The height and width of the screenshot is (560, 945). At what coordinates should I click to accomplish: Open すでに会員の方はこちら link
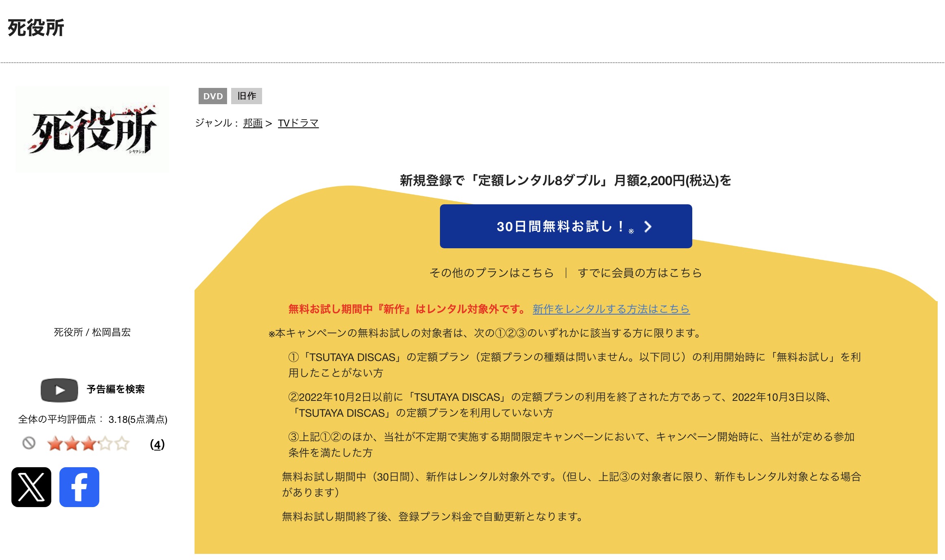(640, 272)
